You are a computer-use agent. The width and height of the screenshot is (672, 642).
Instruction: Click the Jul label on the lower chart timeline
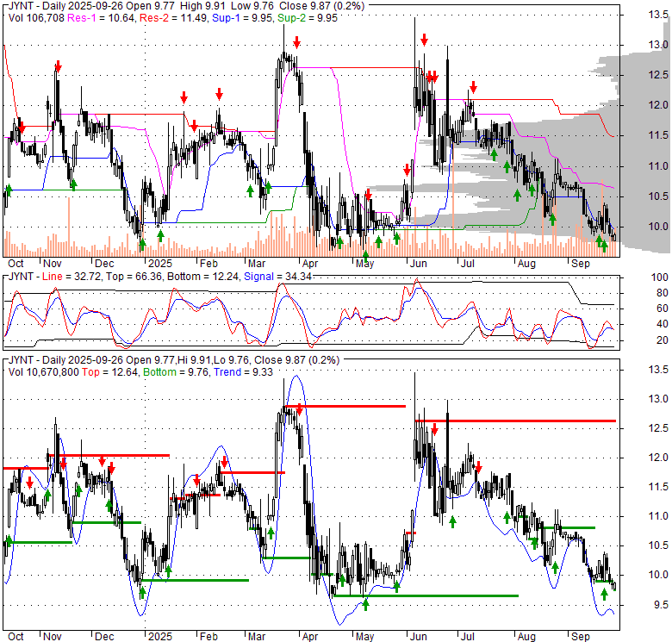[467, 637]
